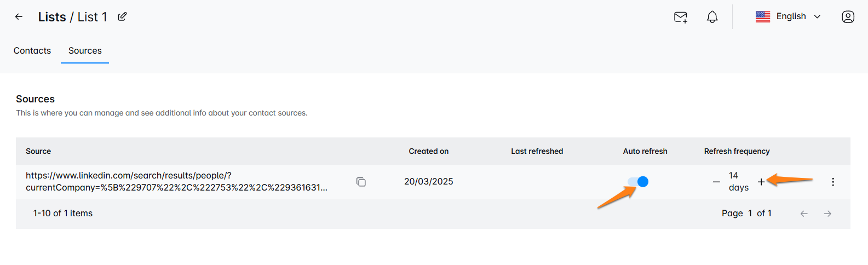Click the Created on column header
The height and width of the screenshot is (265, 868).
(x=428, y=151)
